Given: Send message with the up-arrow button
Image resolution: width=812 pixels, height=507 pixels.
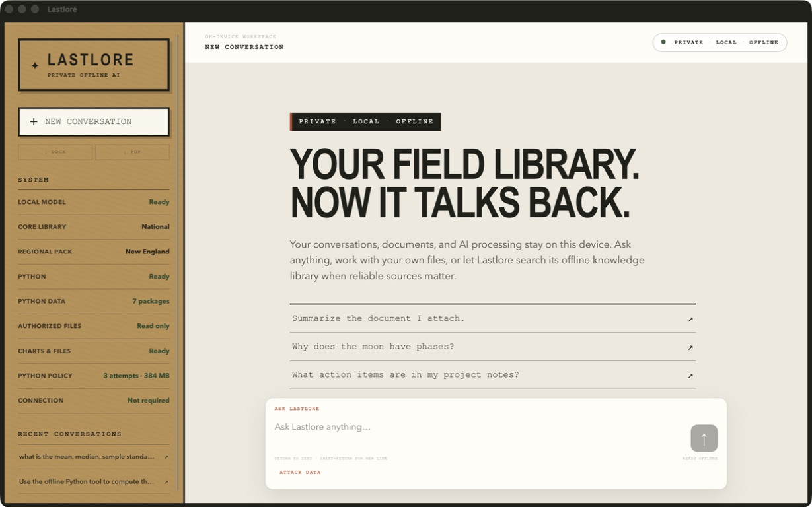Looking at the screenshot, I should pos(704,438).
